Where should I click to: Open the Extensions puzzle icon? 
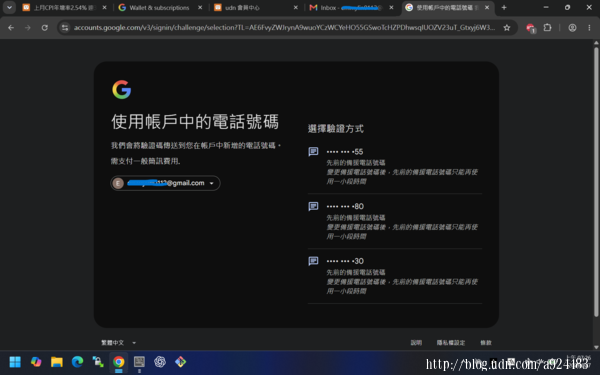coord(548,28)
